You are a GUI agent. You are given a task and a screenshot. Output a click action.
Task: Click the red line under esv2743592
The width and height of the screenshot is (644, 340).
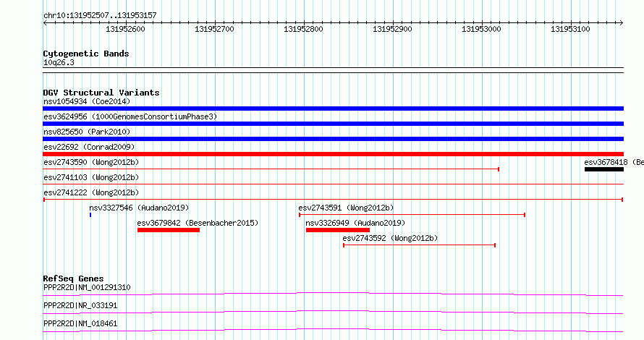(x=420, y=245)
